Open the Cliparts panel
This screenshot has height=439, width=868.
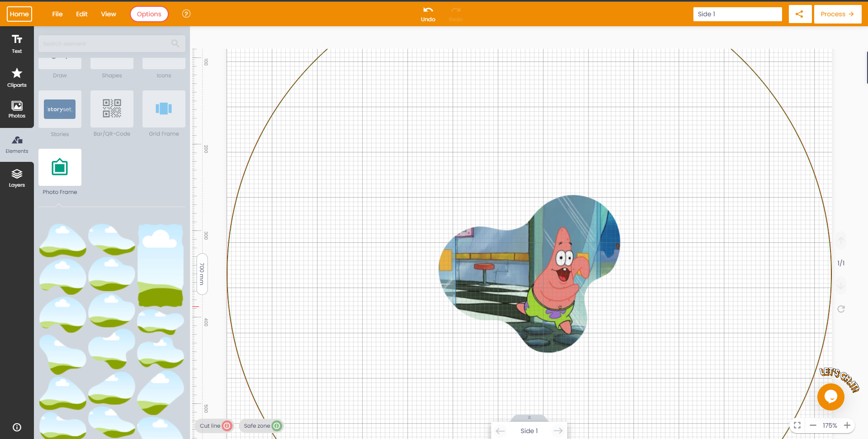coord(17,77)
